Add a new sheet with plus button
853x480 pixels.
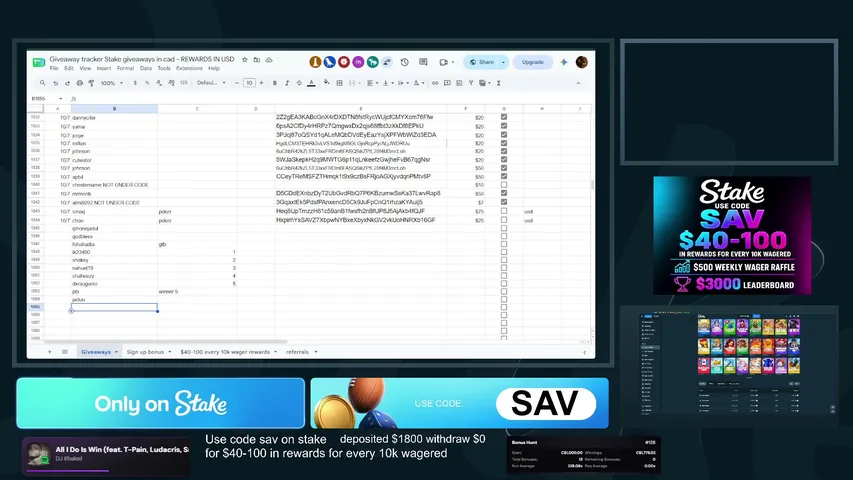coord(50,352)
